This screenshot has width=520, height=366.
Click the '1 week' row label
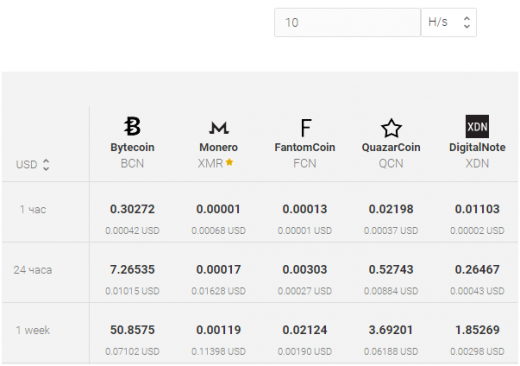(33, 330)
